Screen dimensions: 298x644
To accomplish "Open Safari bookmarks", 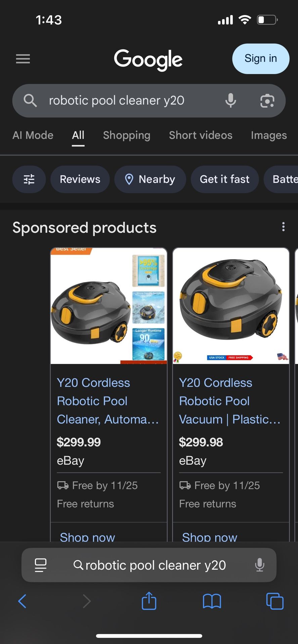I will [x=212, y=601].
